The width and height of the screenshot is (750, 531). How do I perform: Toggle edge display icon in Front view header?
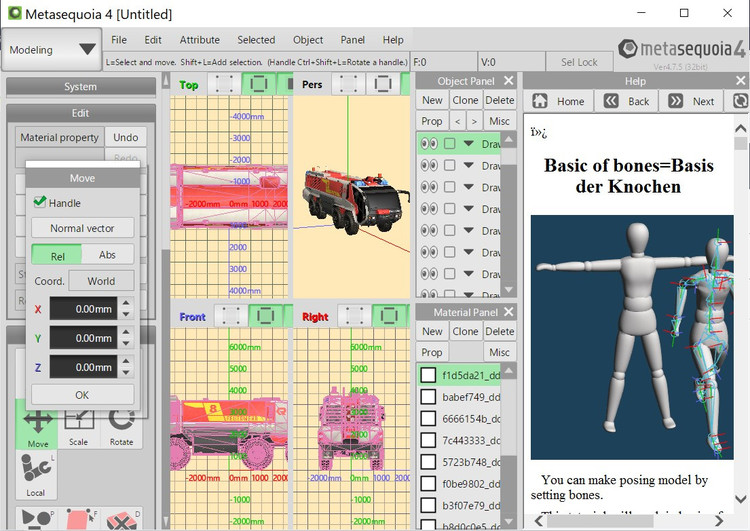point(265,316)
